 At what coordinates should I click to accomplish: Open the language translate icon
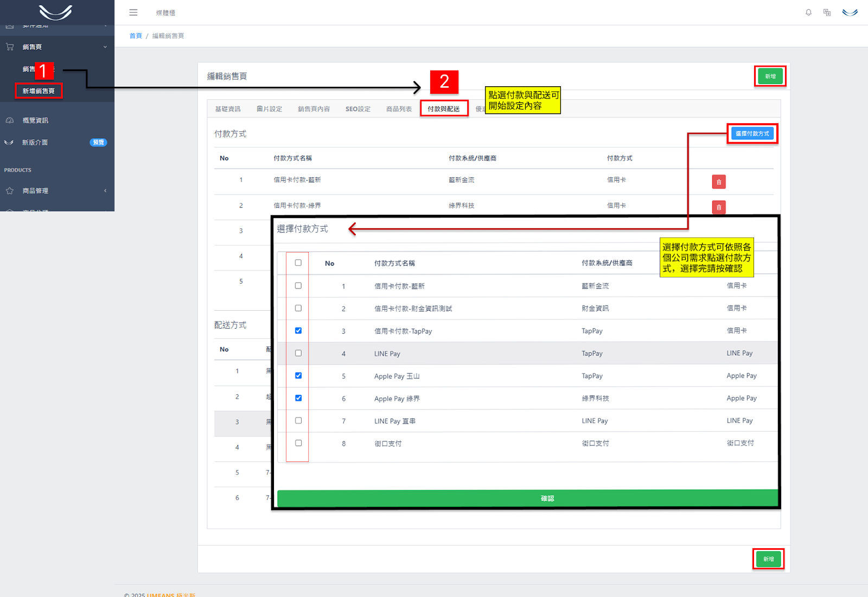click(827, 12)
